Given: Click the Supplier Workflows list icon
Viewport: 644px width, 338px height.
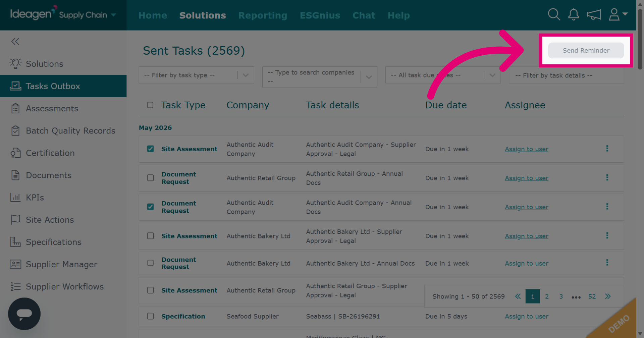Looking at the screenshot, I should coord(15,286).
